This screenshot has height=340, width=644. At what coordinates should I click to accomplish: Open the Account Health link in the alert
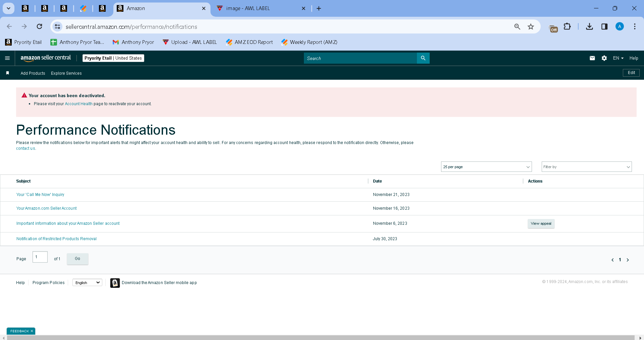pos(78,104)
